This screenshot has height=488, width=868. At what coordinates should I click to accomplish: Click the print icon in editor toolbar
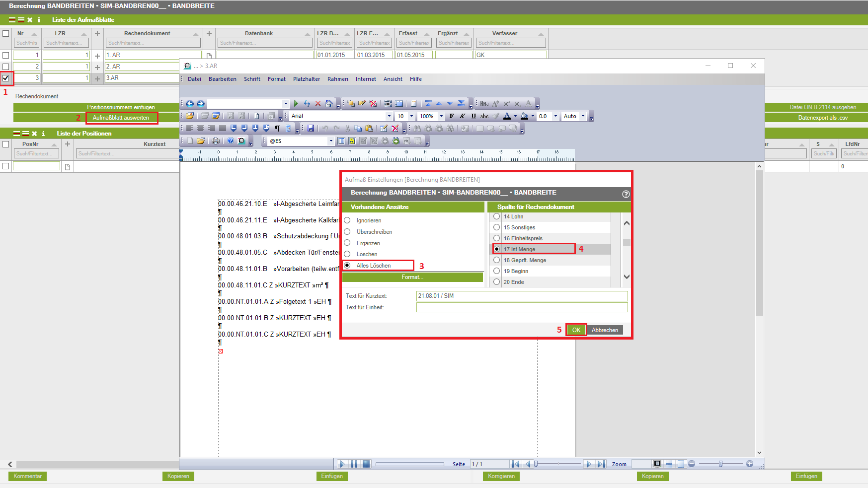pos(216,141)
